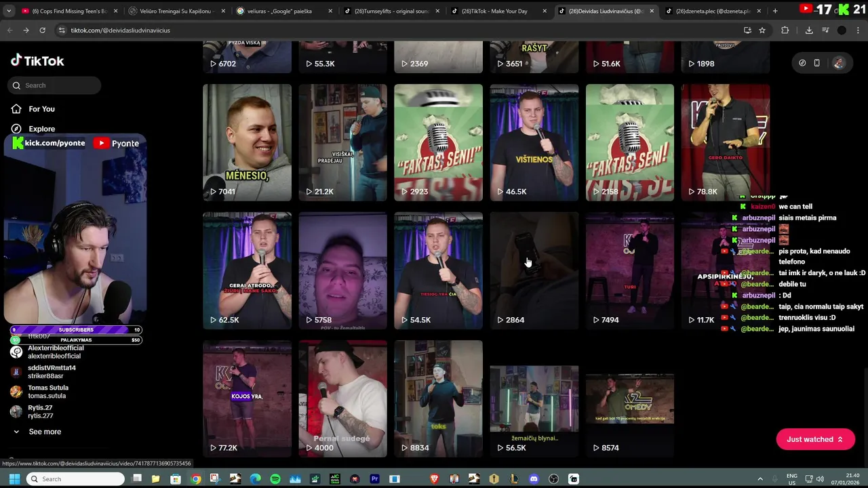Click the address bar URL

coord(121,30)
